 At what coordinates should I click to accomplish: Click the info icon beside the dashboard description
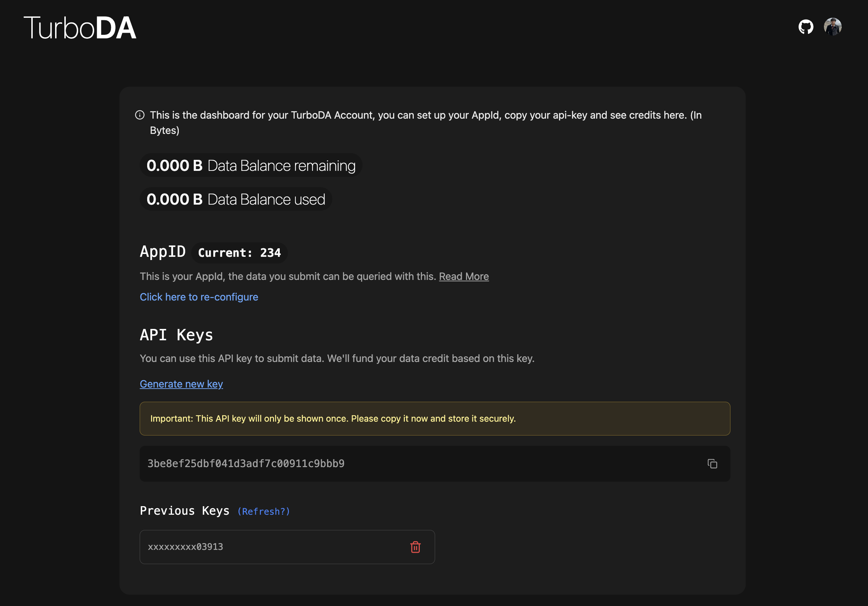click(140, 115)
